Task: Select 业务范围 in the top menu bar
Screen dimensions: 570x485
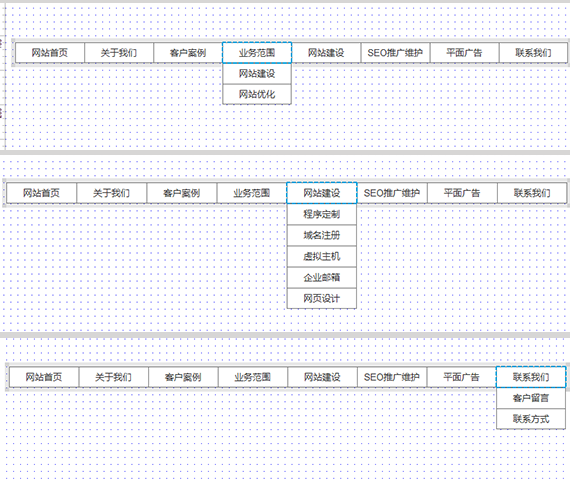Action: point(257,53)
